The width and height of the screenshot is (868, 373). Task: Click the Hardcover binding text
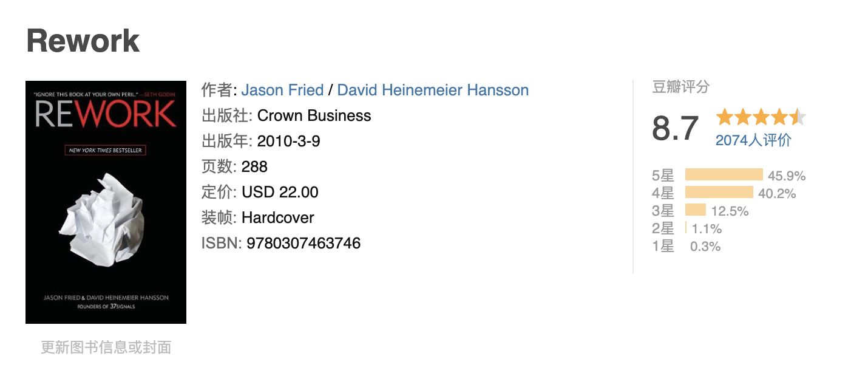[277, 218]
